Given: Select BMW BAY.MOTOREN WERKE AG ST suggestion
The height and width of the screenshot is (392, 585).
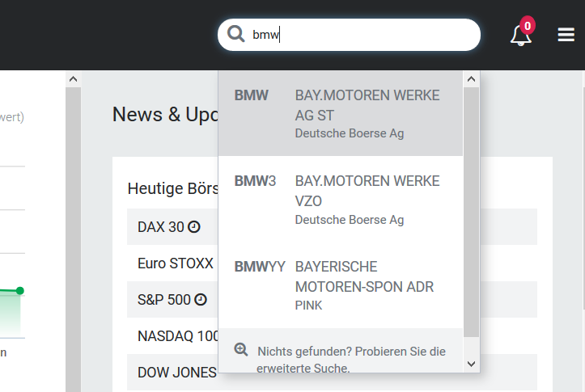Looking at the screenshot, I should point(341,114).
